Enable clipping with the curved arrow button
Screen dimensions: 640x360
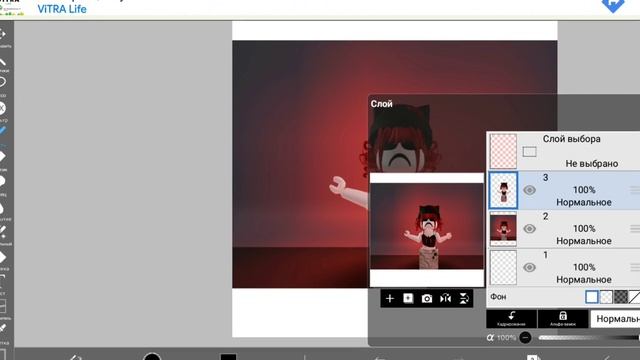511,318
